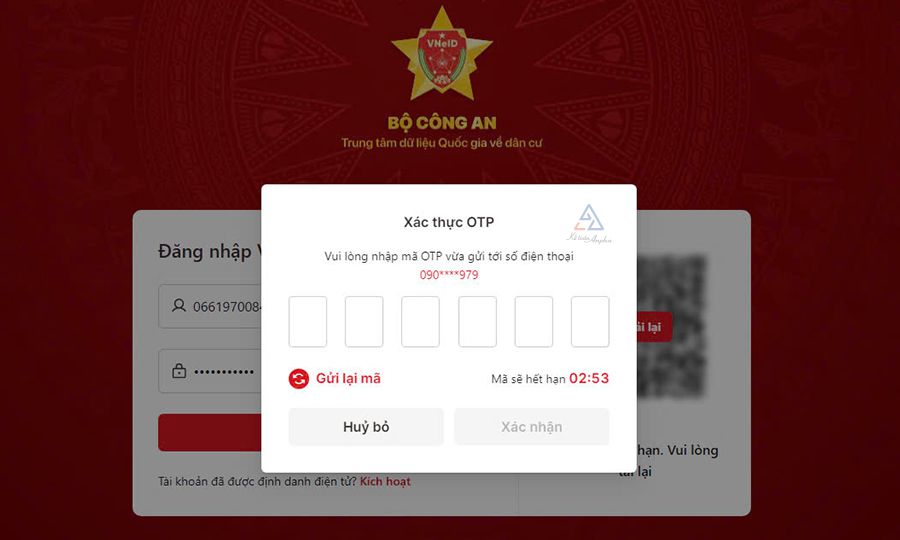Select the second OTP digit box
The width and height of the screenshot is (900, 540).
click(364, 322)
